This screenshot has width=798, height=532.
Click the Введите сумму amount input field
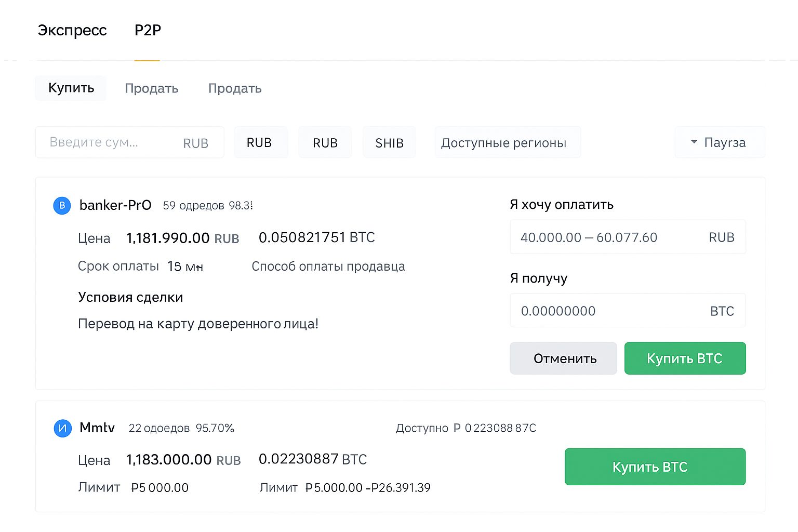(104, 142)
